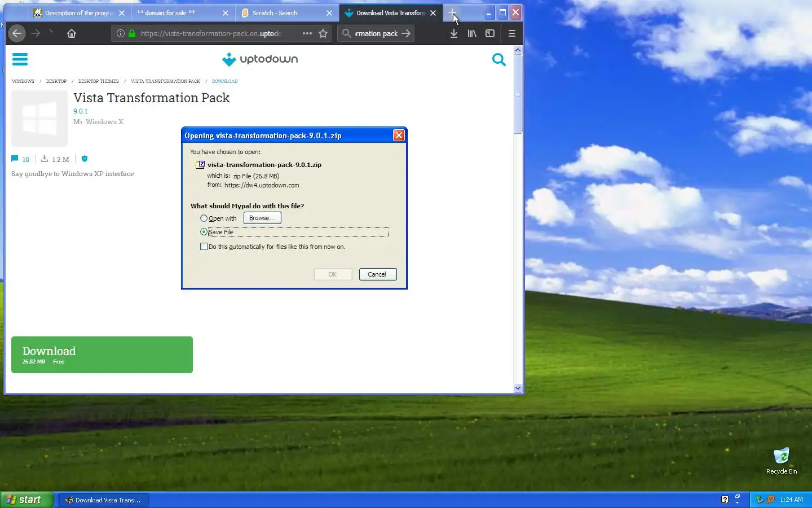Open the Uptodown site hamburger menu

(x=20, y=59)
